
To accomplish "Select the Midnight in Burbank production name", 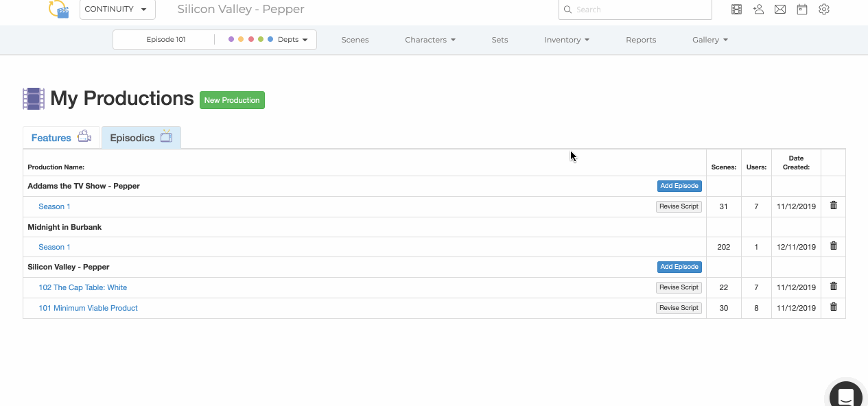I will [64, 227].
